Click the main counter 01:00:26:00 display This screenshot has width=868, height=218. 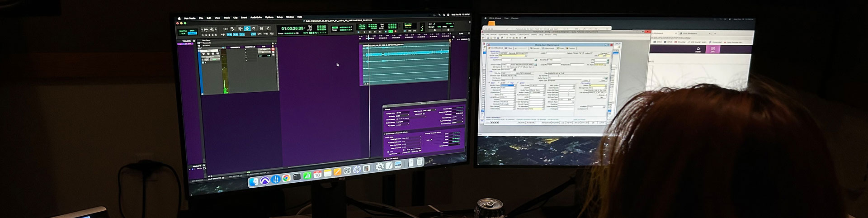coord(292,28)
